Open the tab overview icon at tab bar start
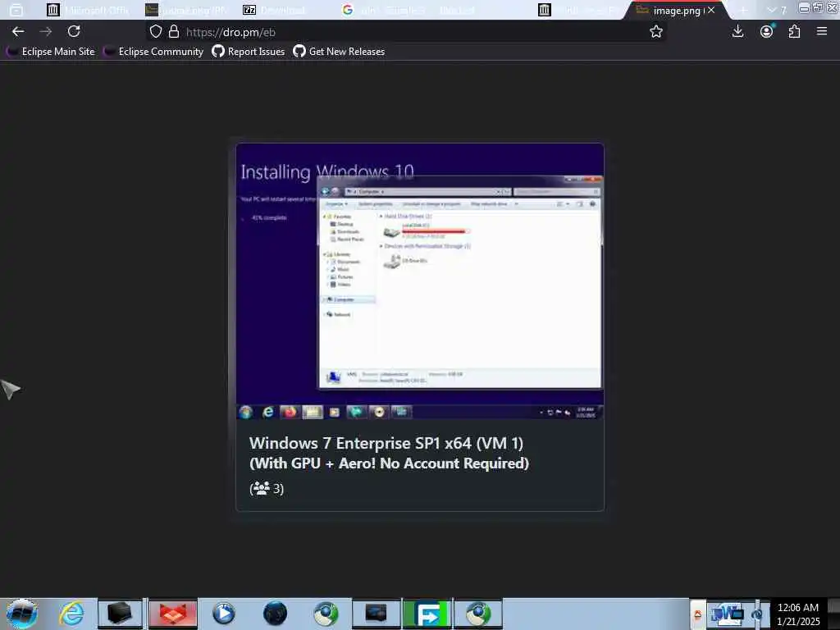840x630 pixels. (x=16, y=10)
